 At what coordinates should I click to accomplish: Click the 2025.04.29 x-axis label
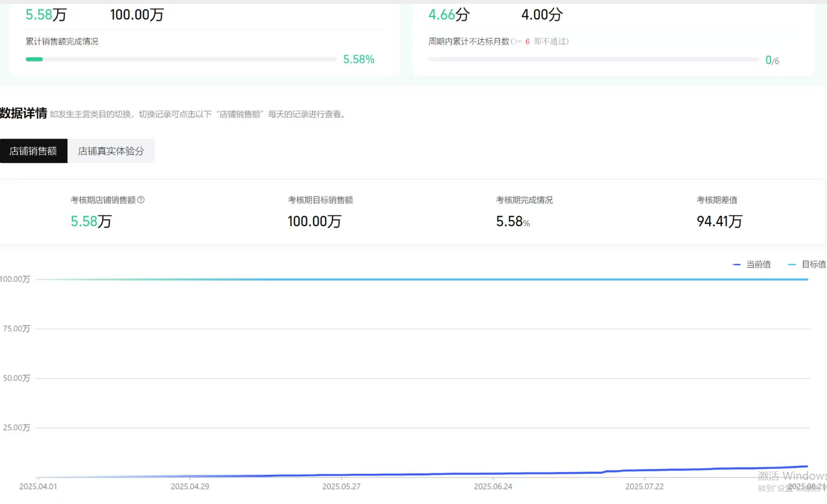[190, 486]
